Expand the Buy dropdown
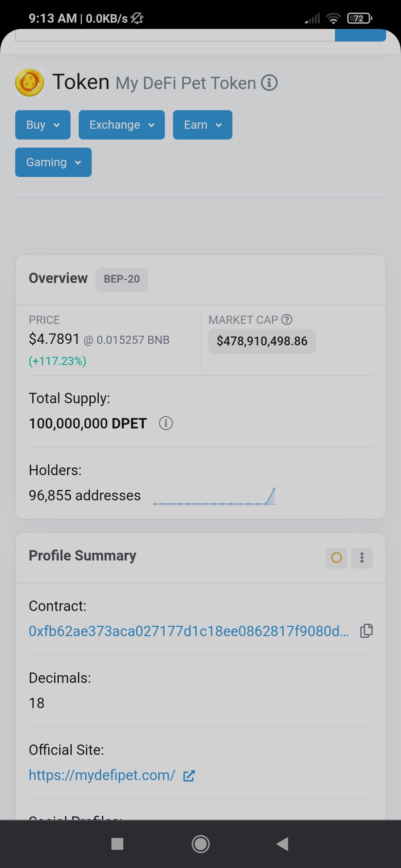 pos(43,125)
